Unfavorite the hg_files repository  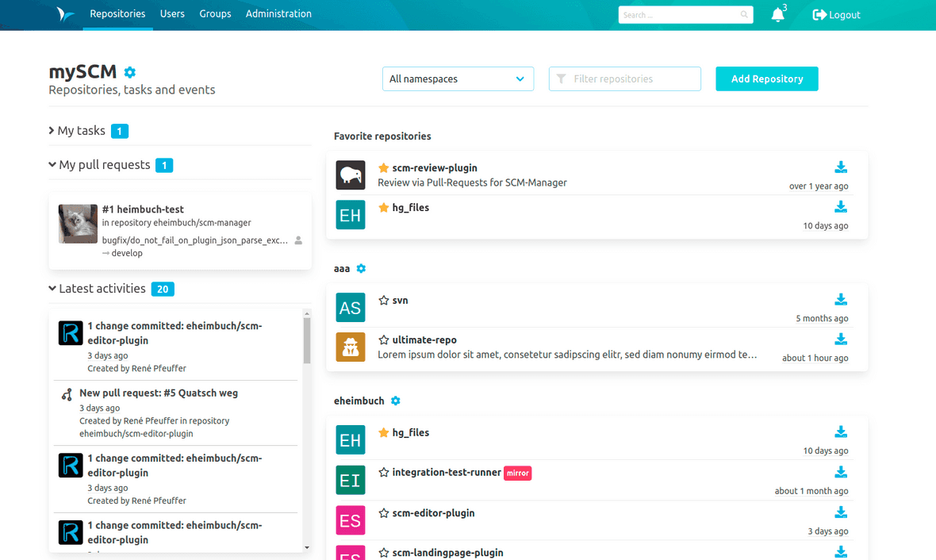click(x=382, y=207)
